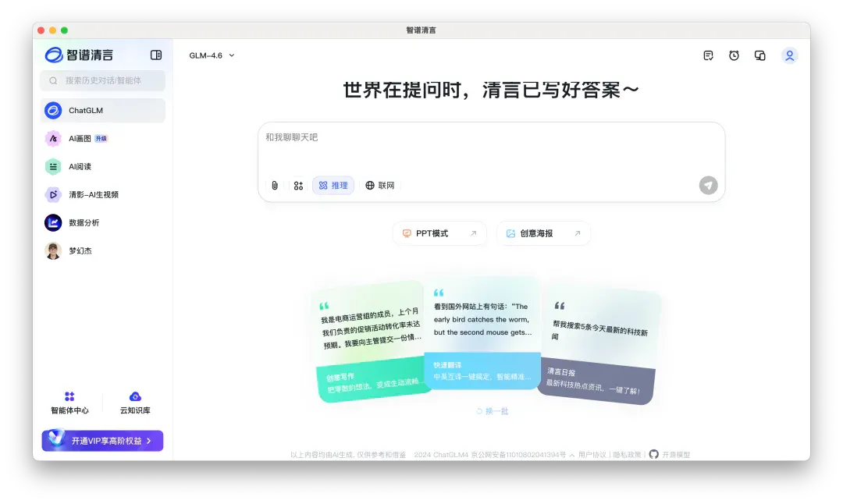The height and width of the screenshot is (504, 843).
Task: Select 数据分析 label in the sidebar
Action: [x=84, y=222]
